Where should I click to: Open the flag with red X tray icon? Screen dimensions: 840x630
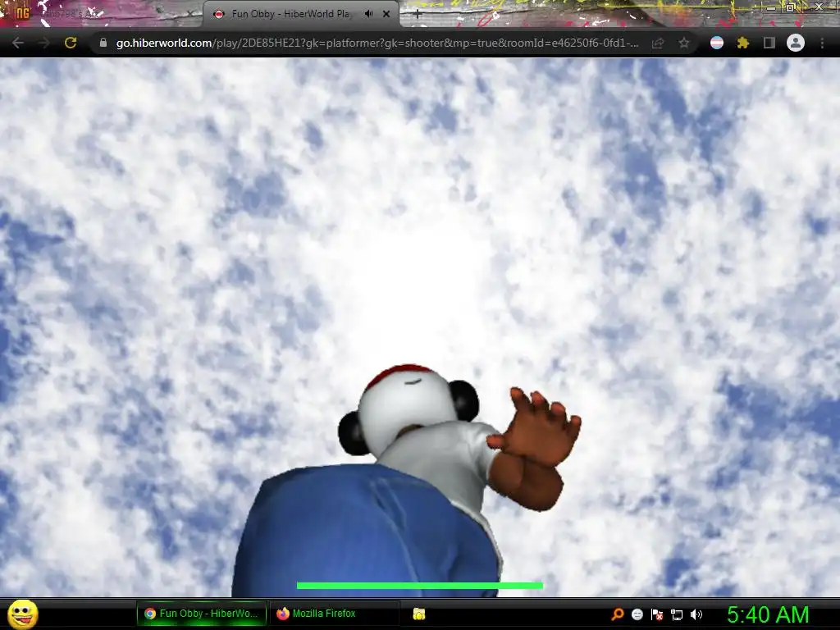[657, 614]
